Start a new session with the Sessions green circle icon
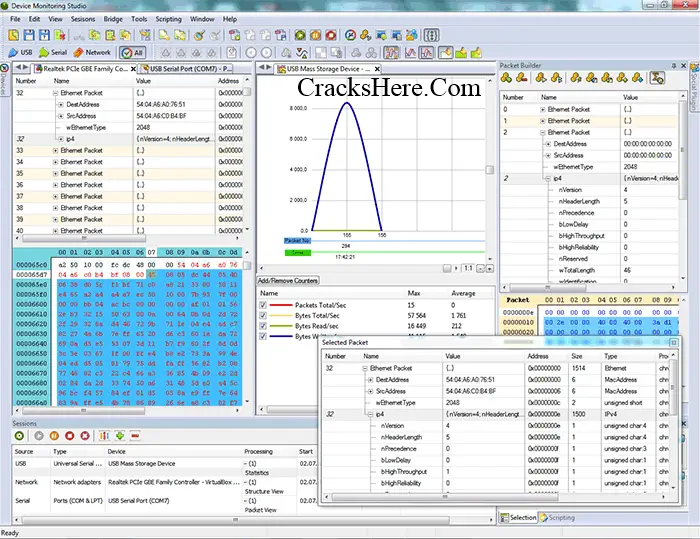 [x=19, y=436]
